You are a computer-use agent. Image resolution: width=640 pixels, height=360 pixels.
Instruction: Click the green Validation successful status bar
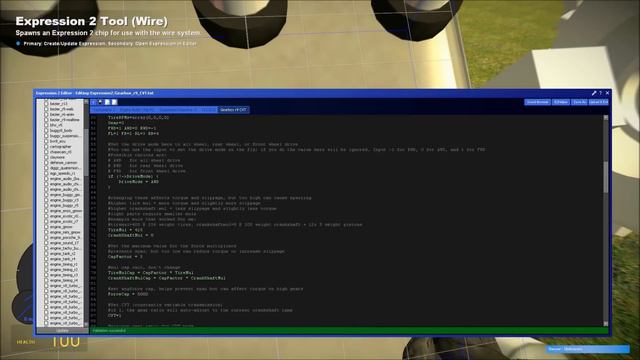coord(349,330)
